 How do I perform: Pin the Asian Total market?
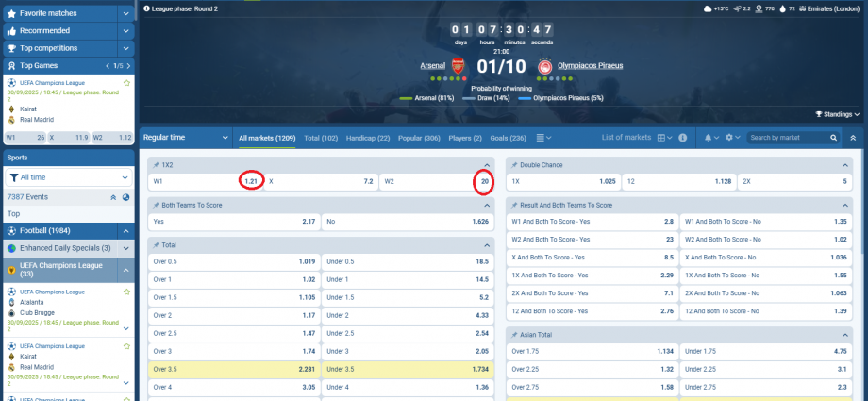[515, 335]
